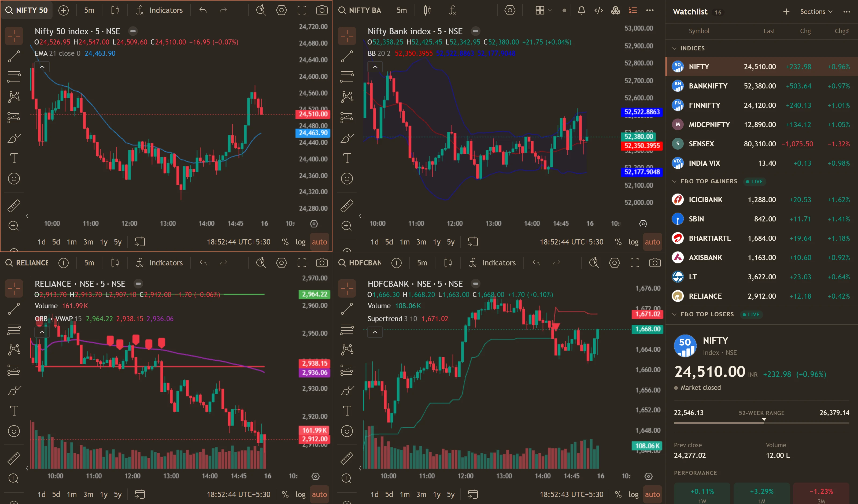Image resolution: width=858 pixels, height=504 pixels.
Task: Toggle percent scale on RELIANCE chart
Action: pyautogui.click(x=285, y=494)
